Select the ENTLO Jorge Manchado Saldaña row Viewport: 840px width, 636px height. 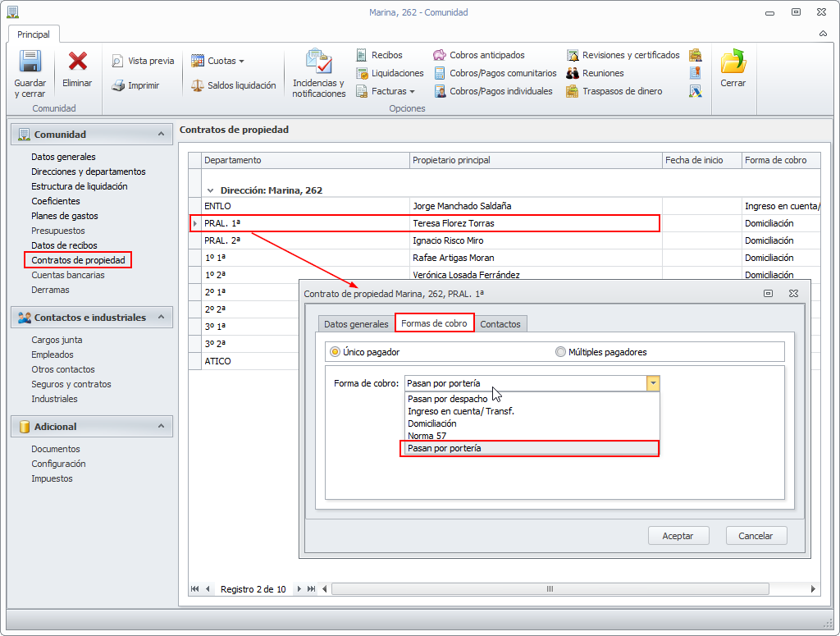(504, 206)
